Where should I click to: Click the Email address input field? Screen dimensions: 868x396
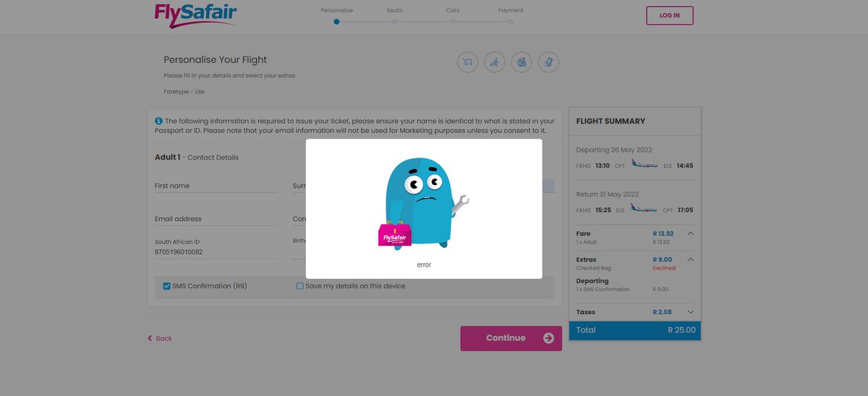click(216, 219)
